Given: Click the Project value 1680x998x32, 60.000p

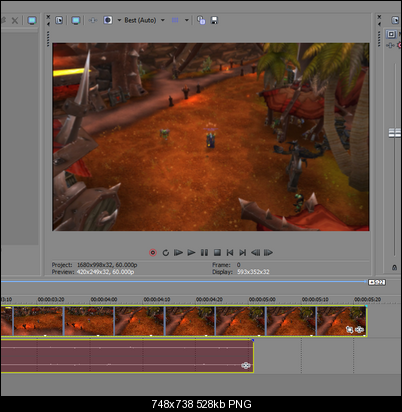Looking at the screenshot, I should coord(107,265).
